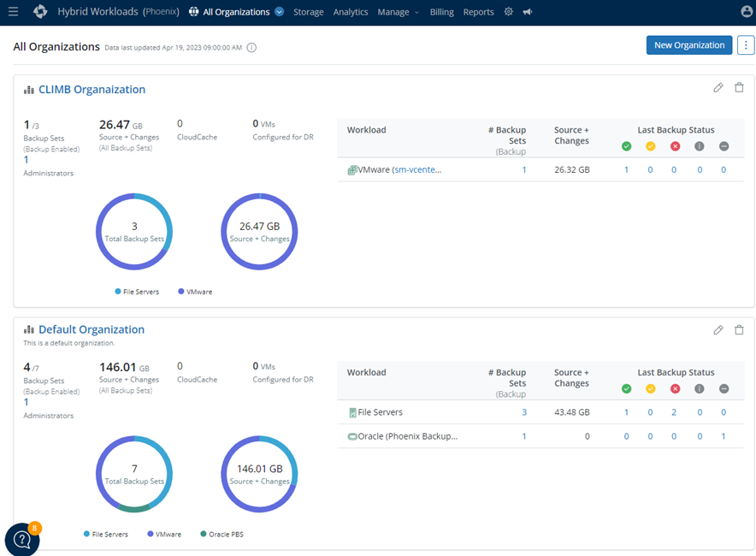Viewport: 756px width, 556px height.
Task: Click Default Organization gray minus status icon
Action: [724, 388]
